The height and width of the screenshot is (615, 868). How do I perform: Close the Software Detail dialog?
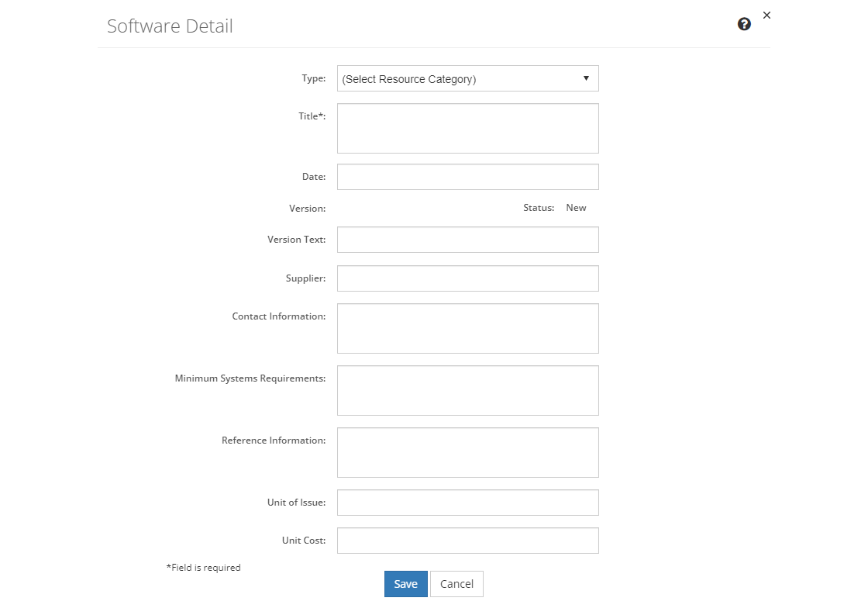[x=766, y=15]
